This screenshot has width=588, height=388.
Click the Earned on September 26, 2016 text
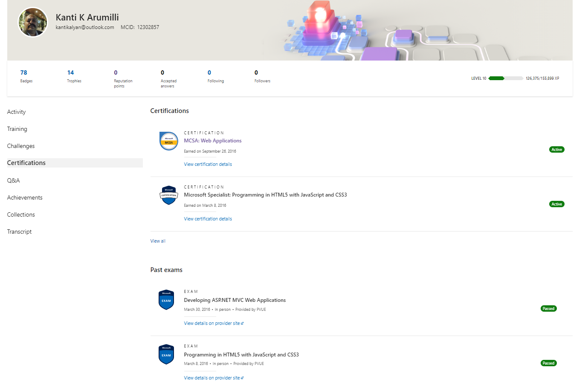click(x=210, y=151)
